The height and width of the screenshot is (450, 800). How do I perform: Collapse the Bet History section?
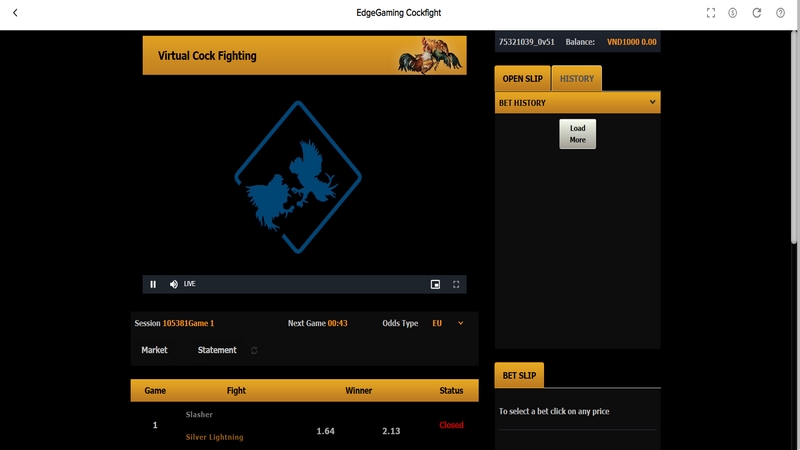[652, 102]
